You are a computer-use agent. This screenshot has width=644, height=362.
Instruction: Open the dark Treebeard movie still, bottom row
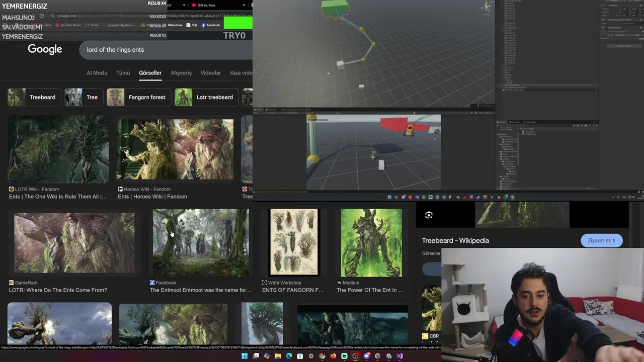point(353,326)
